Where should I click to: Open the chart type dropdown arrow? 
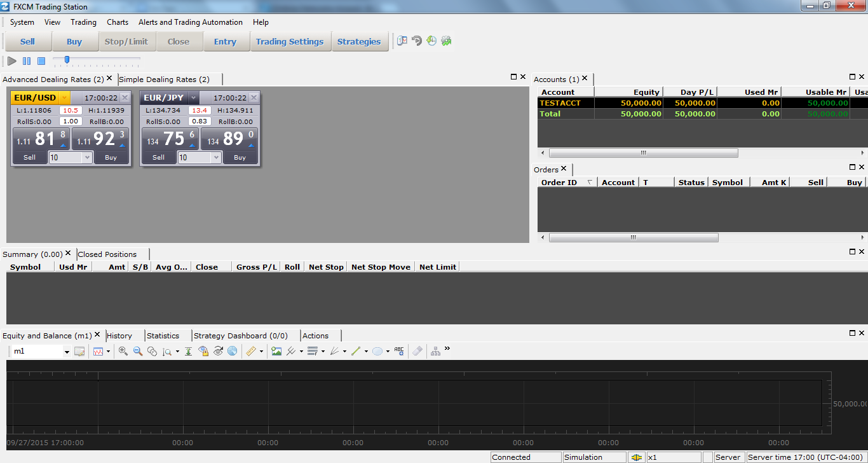coord(108,352)
